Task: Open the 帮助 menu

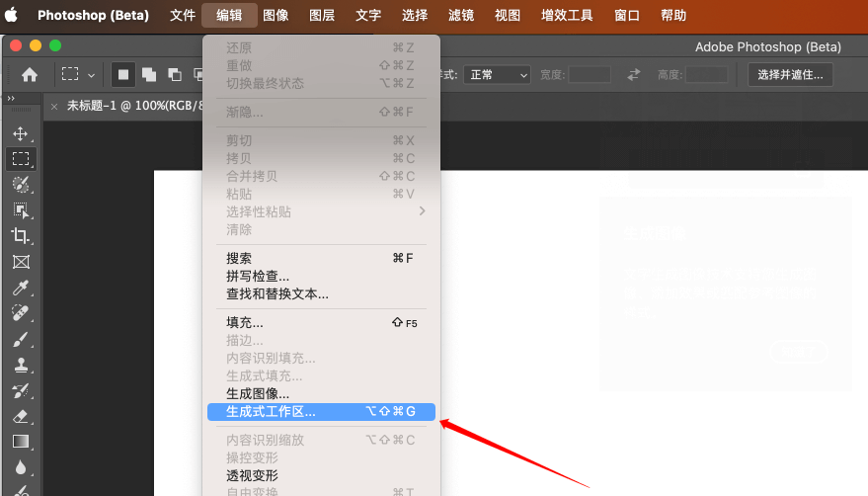Action: coord(673,15)
